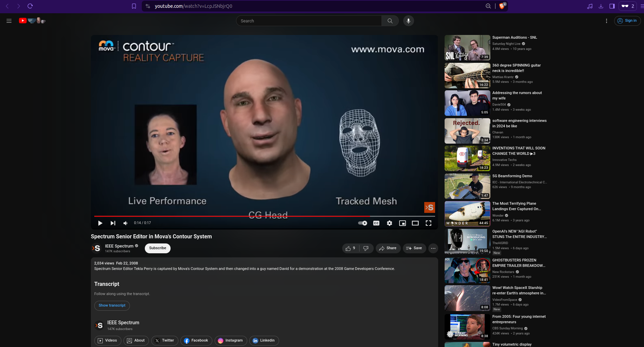The image size is (644, 347).
Task: Open browser zoom magnifier icon
Action: (488, 6)
